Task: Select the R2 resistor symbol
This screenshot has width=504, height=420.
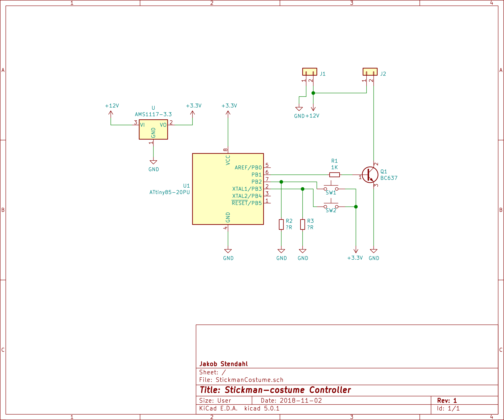Action: pos(281,224)
